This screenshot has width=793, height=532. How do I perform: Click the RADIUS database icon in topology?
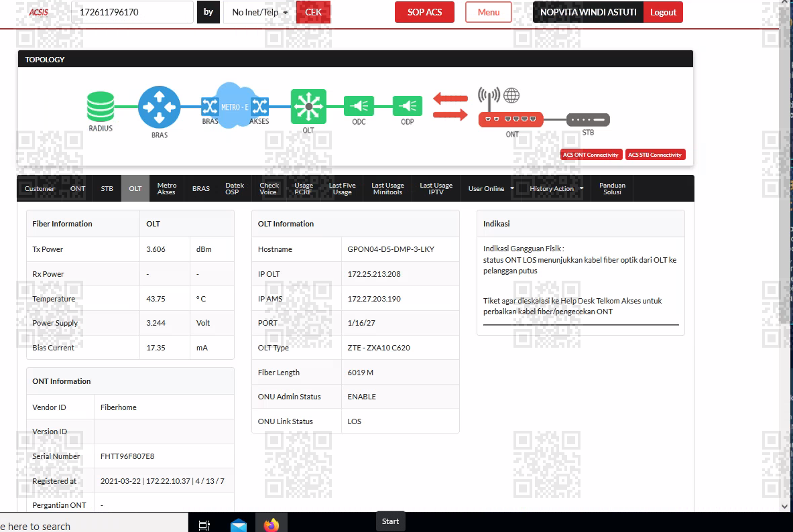coord(100,107)
